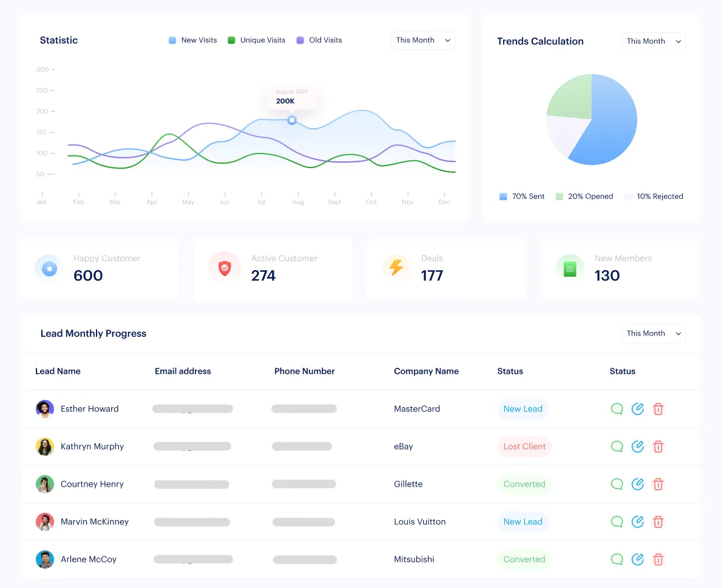Toggle the New Visits legend entry

[x=192, y=40]
